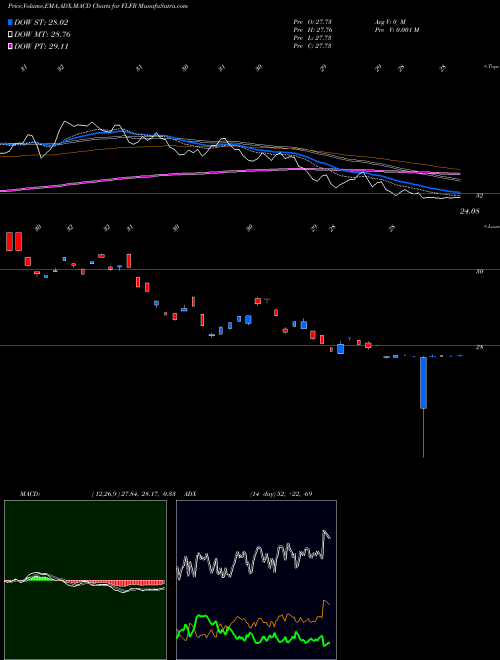The width and height of the screenshot is (500, 660).
Task: Click the 'Pre L: 27.73' low value
Action: tap(312, 38)
